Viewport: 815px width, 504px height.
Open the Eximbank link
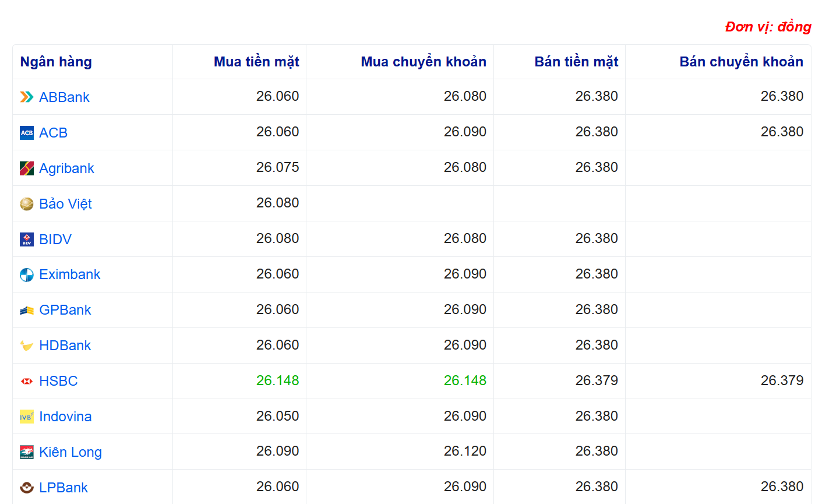[70, 275]
